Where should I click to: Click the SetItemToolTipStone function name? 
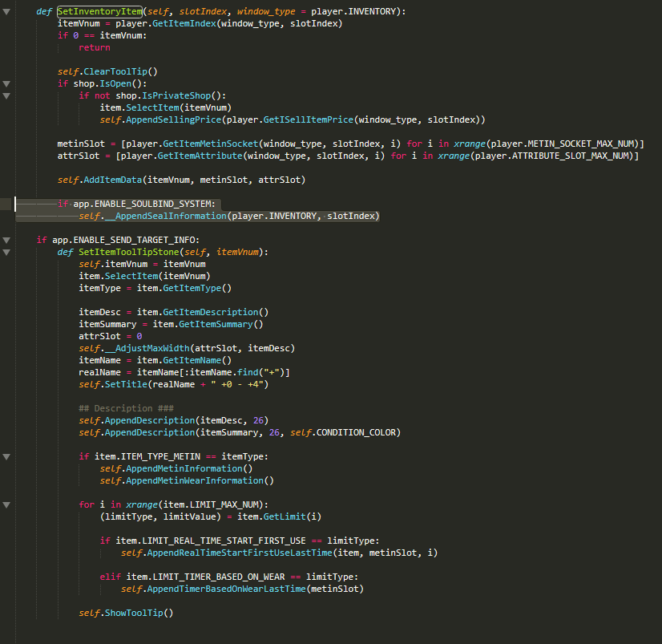point(129,253)
